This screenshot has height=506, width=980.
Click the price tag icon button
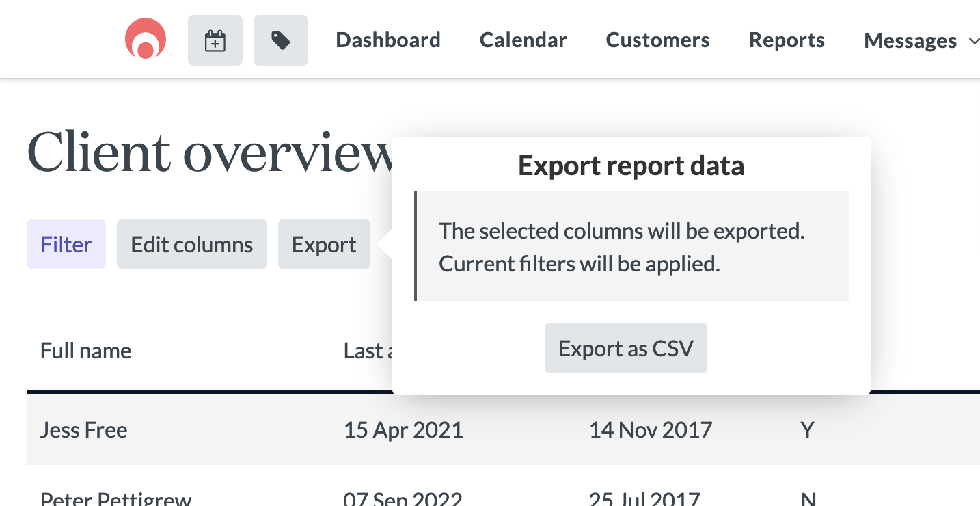pos(281,40)
